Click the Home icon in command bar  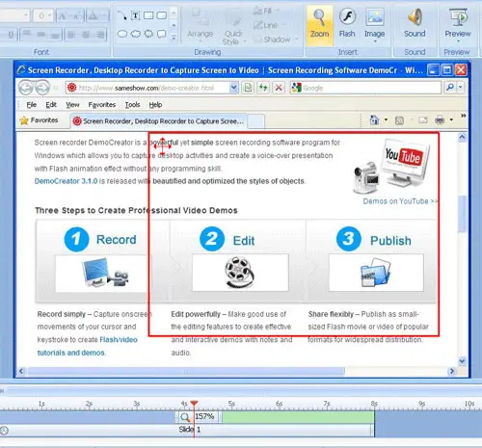pos(374,120)
